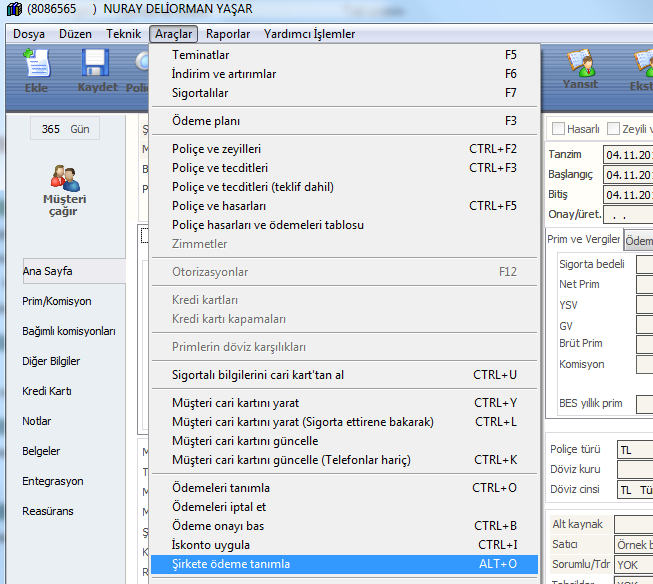Click the Sigorta bedeli input field
Image resolution: width=653 pixels, height=584 pixels.
644,265
